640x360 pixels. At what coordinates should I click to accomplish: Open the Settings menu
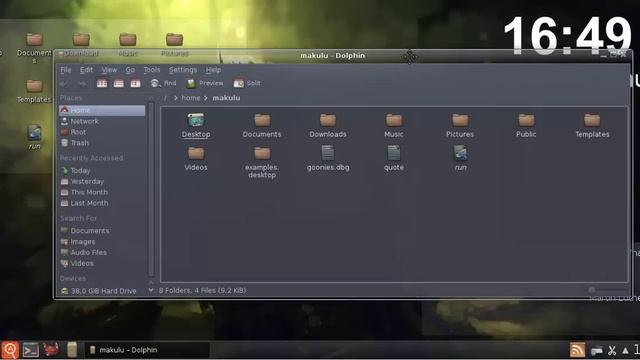(x=183, y=70)
